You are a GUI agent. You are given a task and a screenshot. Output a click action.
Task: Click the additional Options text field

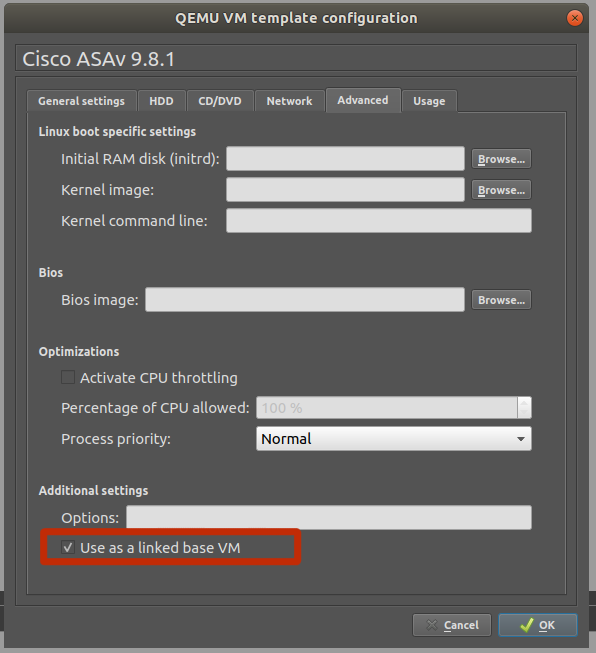coord(329,517)
